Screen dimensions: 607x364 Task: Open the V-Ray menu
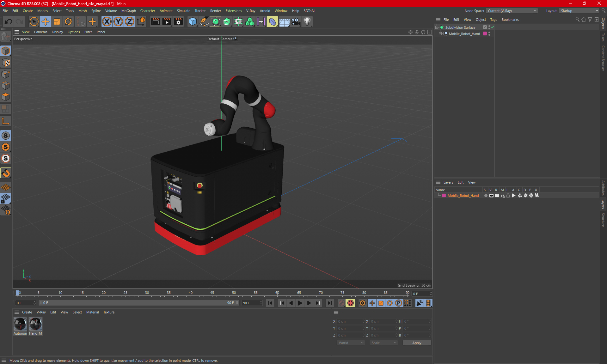pyautogui.click(x=251, y=11)
